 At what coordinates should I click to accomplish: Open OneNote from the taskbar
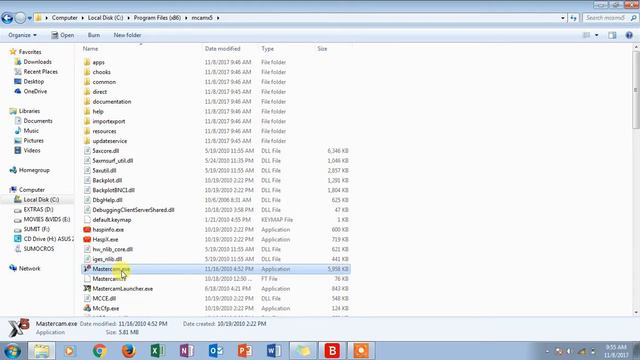(186, 351)
